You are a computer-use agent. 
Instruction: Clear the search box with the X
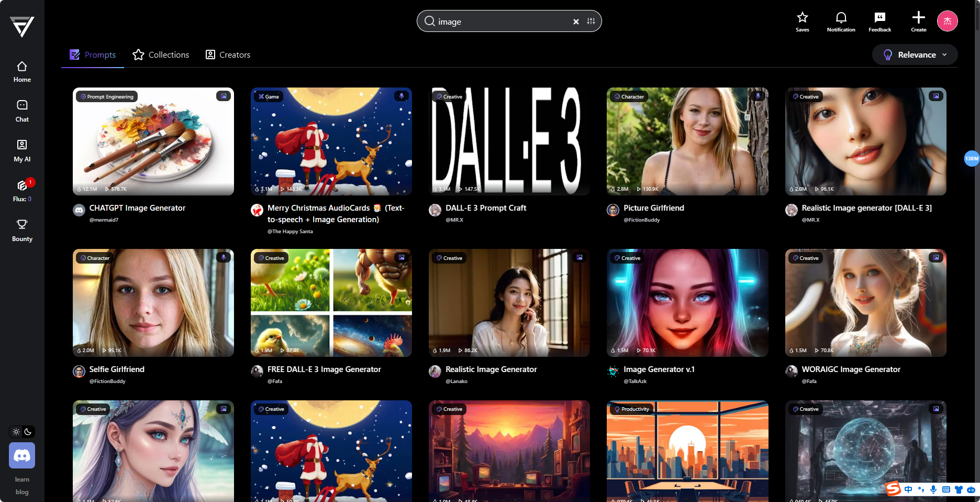576,21
